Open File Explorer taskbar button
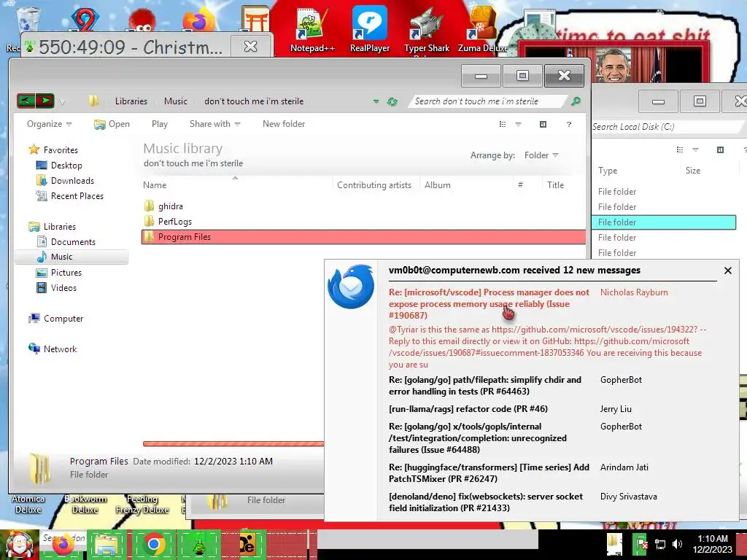 [x=108, y=545]
